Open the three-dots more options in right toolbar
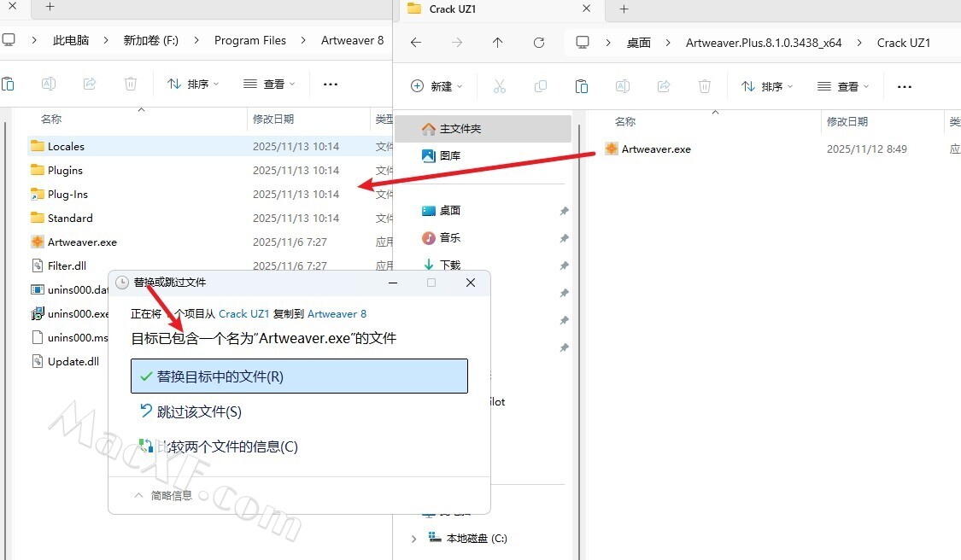The height and width of the screenshot is (560, 961). 905,86
